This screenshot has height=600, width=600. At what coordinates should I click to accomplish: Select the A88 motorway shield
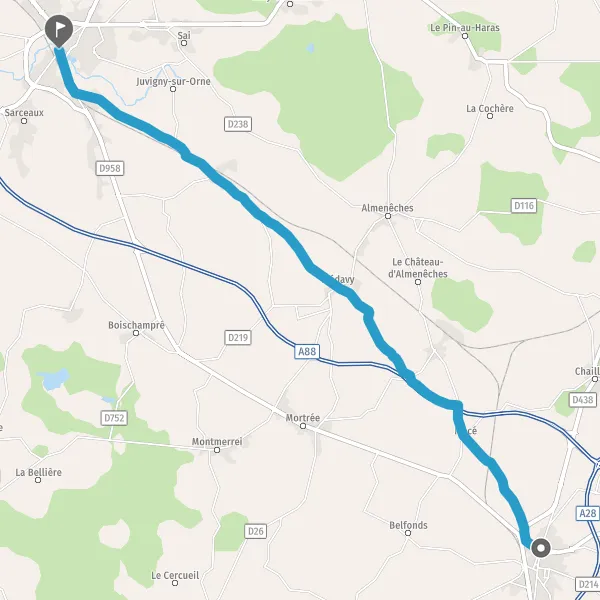pos(307,351)
